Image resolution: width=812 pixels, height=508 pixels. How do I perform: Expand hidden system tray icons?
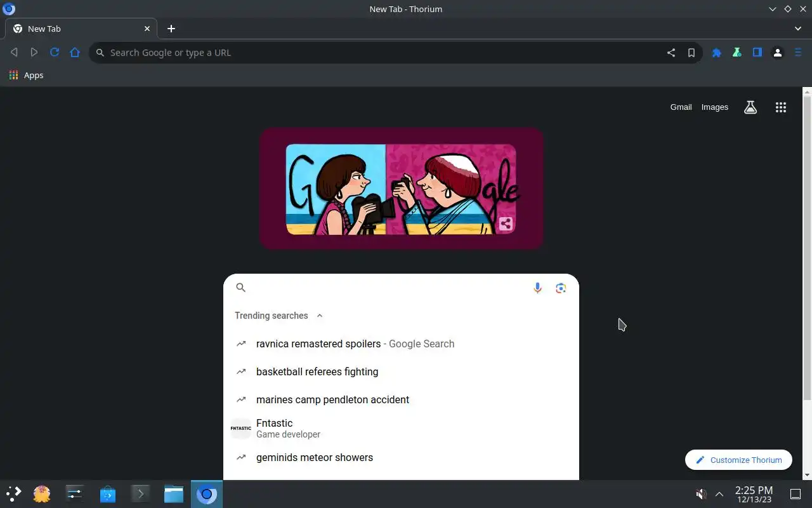pos(719,494)
